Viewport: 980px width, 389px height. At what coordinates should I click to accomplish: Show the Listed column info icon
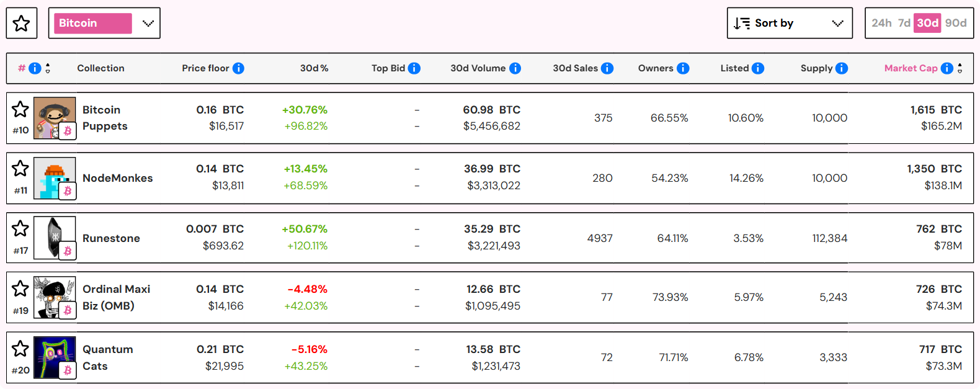point(758,68)
